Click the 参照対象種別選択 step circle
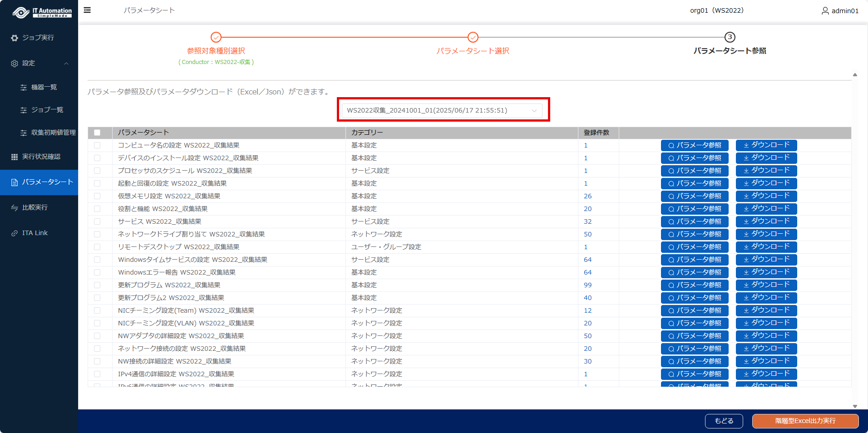 [216, 37]
